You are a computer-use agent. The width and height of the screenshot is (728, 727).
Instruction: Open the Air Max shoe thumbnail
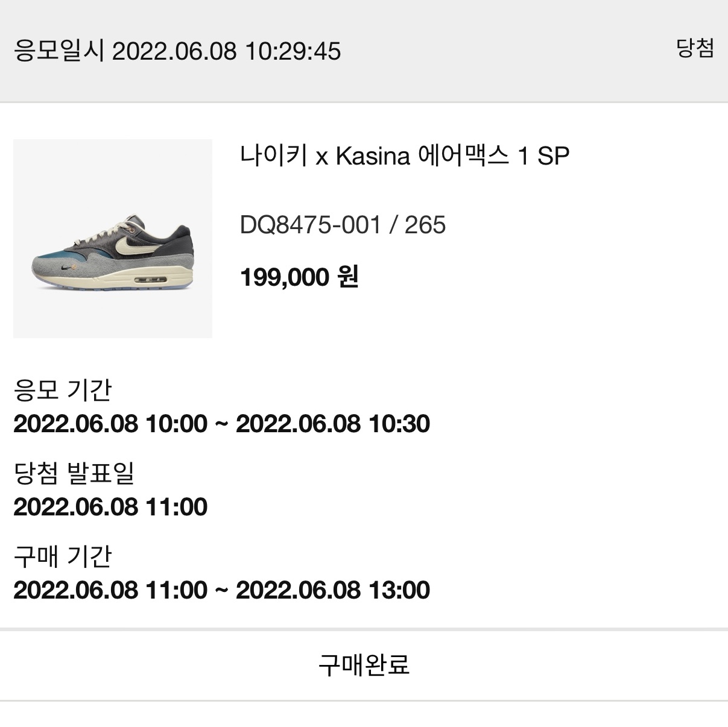[x=113, y=239]
